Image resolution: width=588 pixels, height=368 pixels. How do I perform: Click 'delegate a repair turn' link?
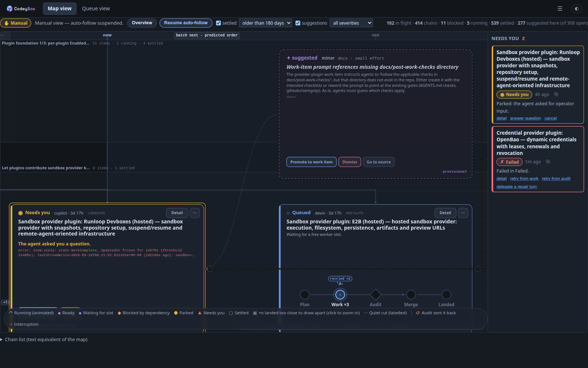tap(516, 187)
